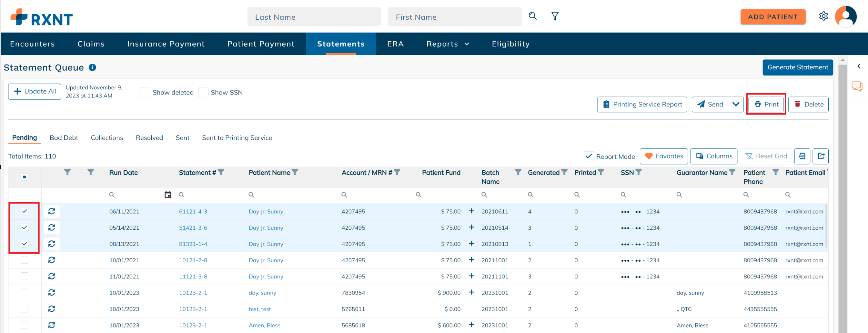Collapse side panel using the left chevron
868x333 pixels.
click(x=859, y=66)
